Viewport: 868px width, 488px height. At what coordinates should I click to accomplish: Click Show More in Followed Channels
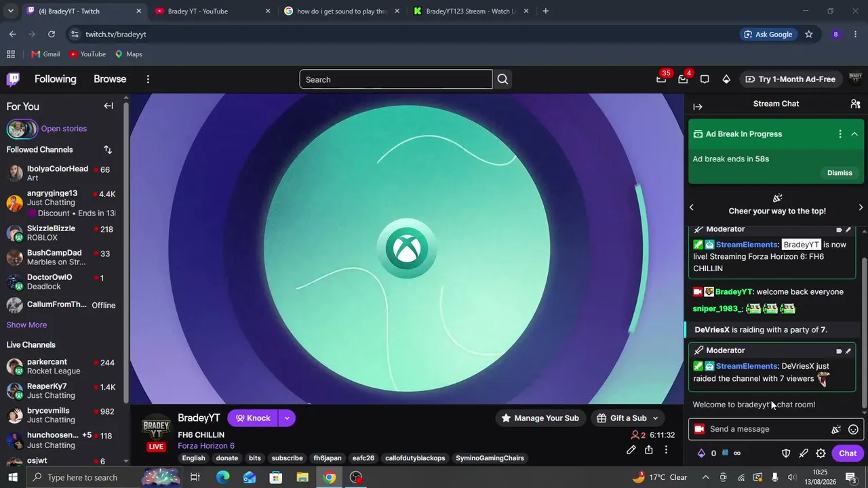coord(26,325)
